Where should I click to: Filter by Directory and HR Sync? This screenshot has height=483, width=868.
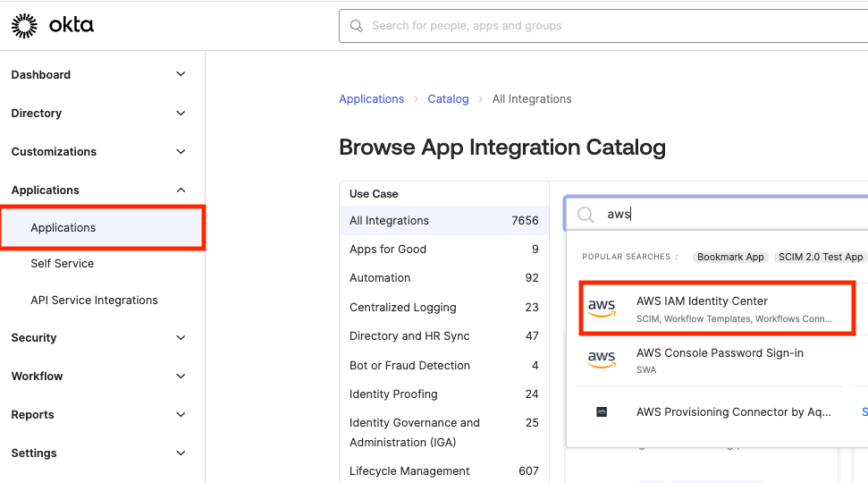pos(444,336)
